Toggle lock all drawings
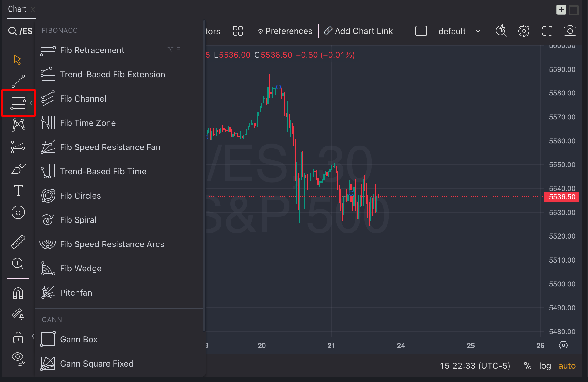 click(x=18, y=337)
